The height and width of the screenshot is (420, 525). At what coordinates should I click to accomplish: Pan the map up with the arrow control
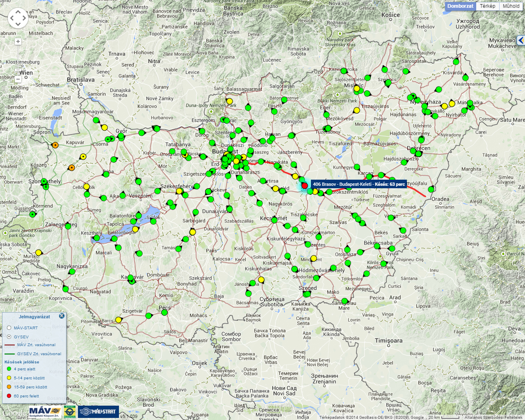tap(18, 12)
